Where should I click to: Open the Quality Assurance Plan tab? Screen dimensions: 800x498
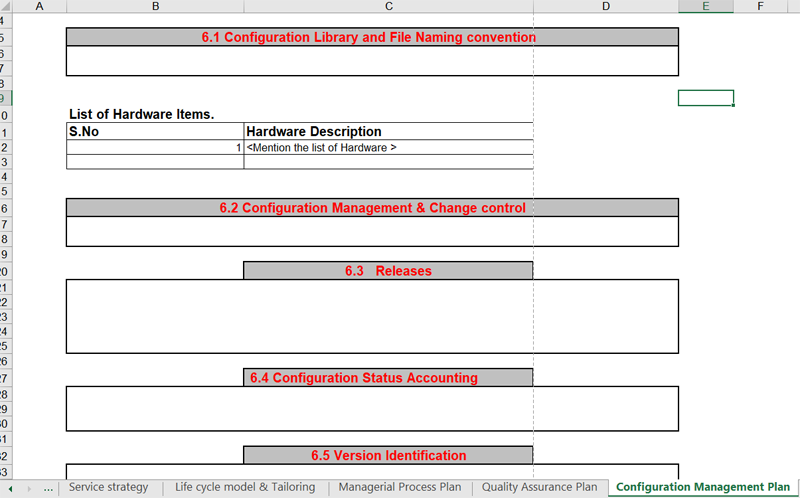click(539, 487)
